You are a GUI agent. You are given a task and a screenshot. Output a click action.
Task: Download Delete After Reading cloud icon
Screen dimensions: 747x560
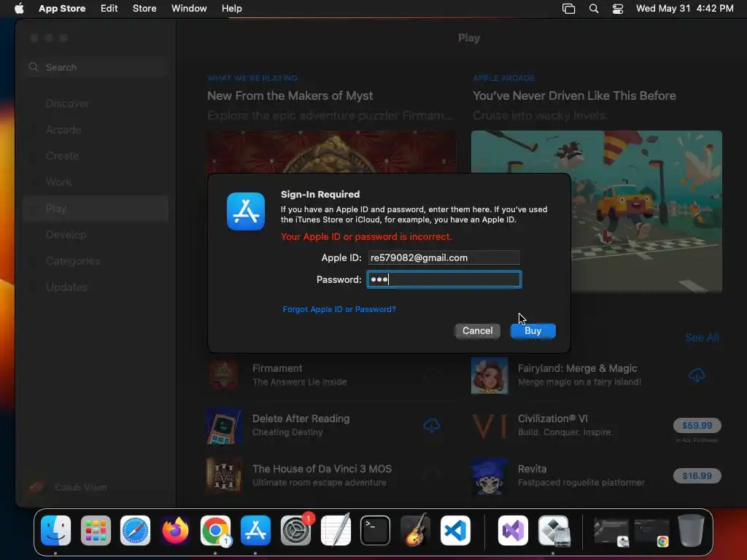click(x=432, y=426)
